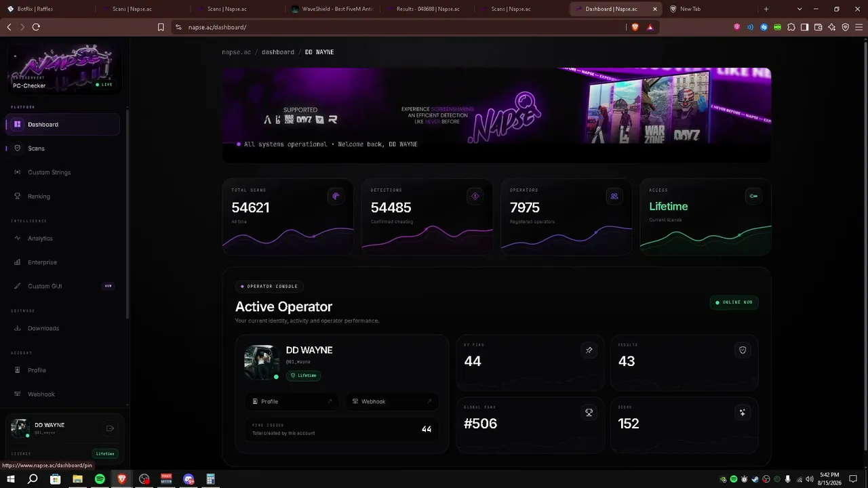868x488 pixels.
Task: Open Profile in the sidebar account section
Action: (62, 370)
